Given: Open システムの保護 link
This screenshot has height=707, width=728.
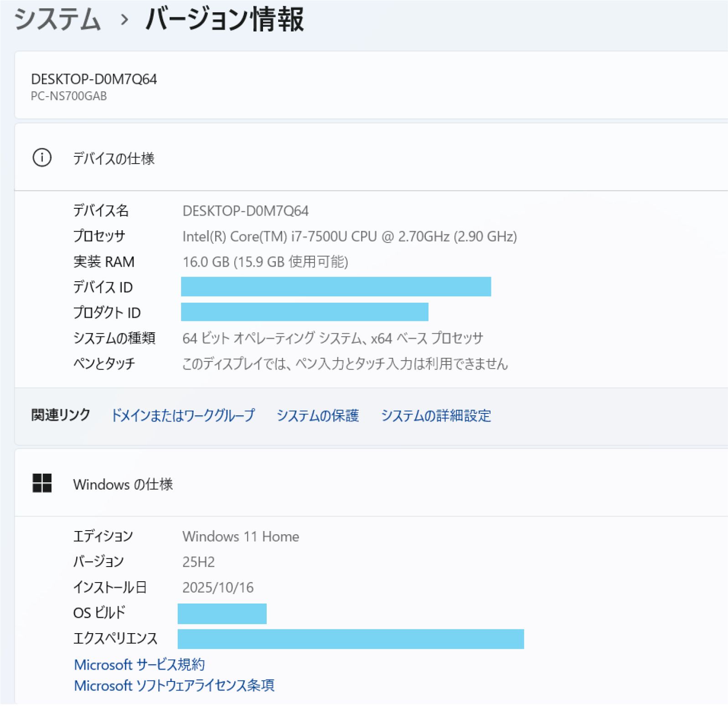Looking at the screenshot, I should [x=318, y=416].
